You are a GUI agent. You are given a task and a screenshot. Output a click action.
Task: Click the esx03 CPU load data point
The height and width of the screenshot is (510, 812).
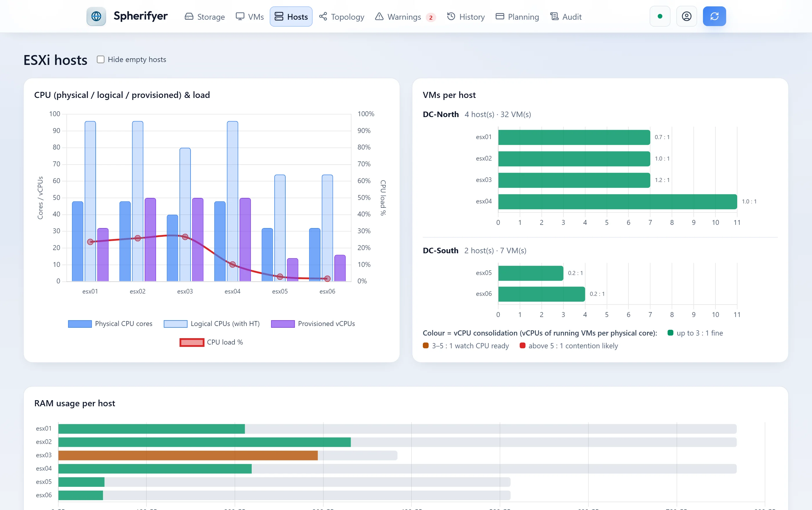185,237
